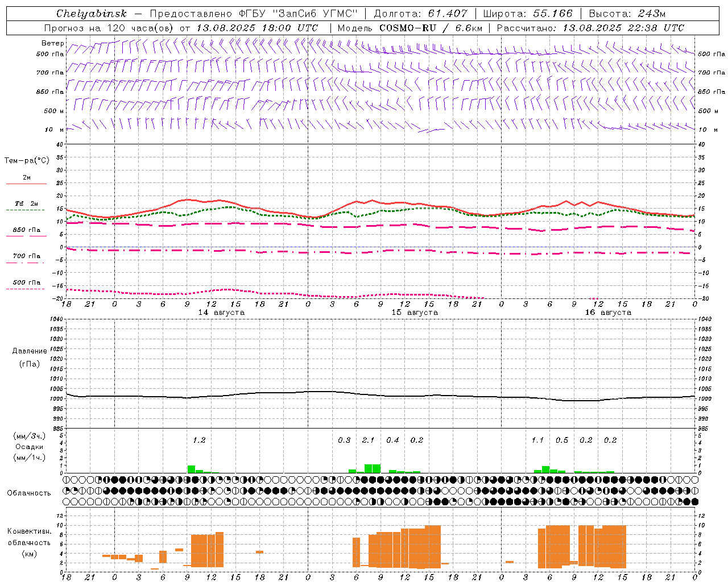Click the 'Тем-ра(°C)' temperature panel label
728x582 pixels.
(x=27, y=161)
